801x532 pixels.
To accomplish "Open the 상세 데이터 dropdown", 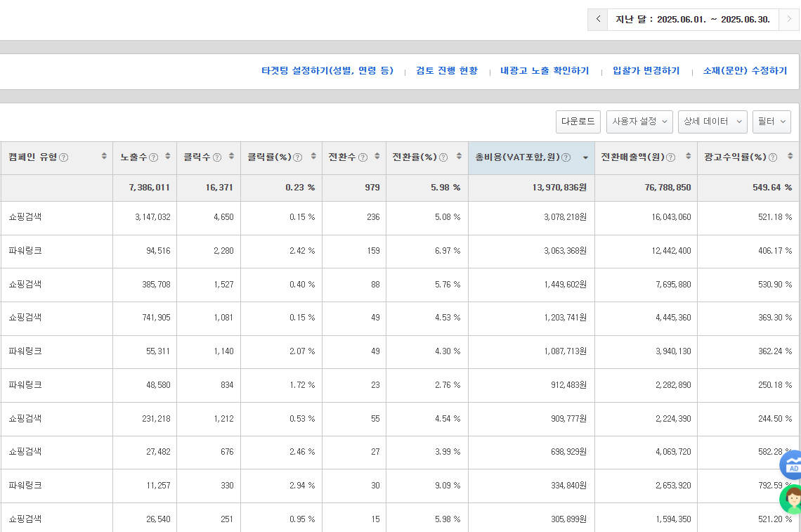I will coord(712,122).
